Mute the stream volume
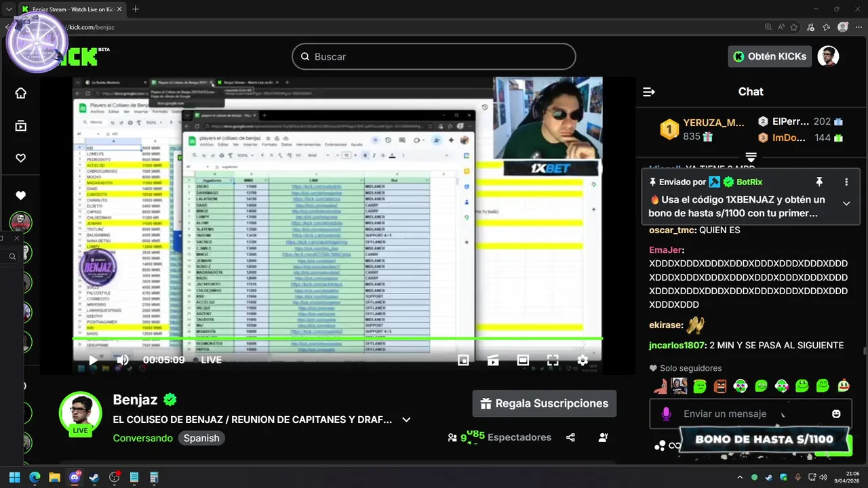Image resolution: width=868 pixels, height=488 pixels. (x=123, y=360)
